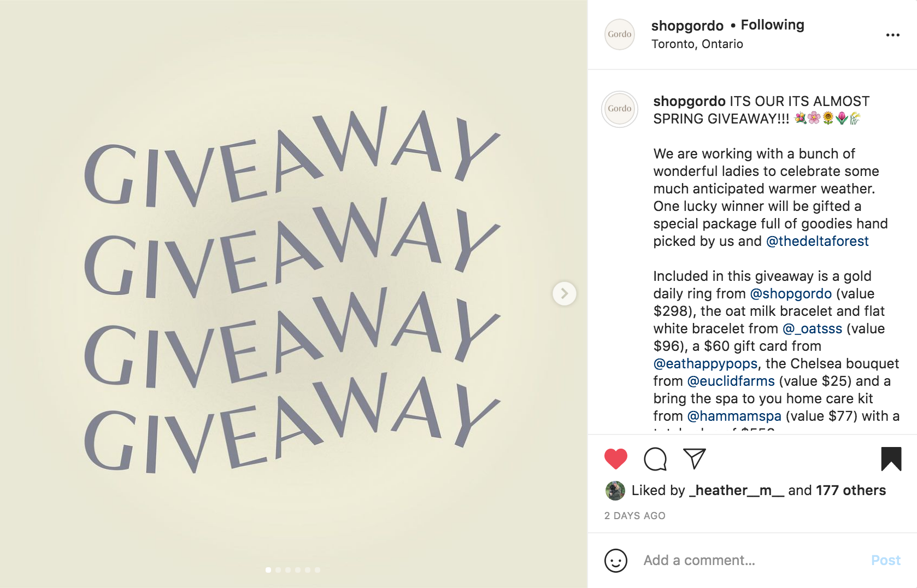Visit @euclidfarms profile link
This screenshot has height=588, width=917.
pos(731,381)
